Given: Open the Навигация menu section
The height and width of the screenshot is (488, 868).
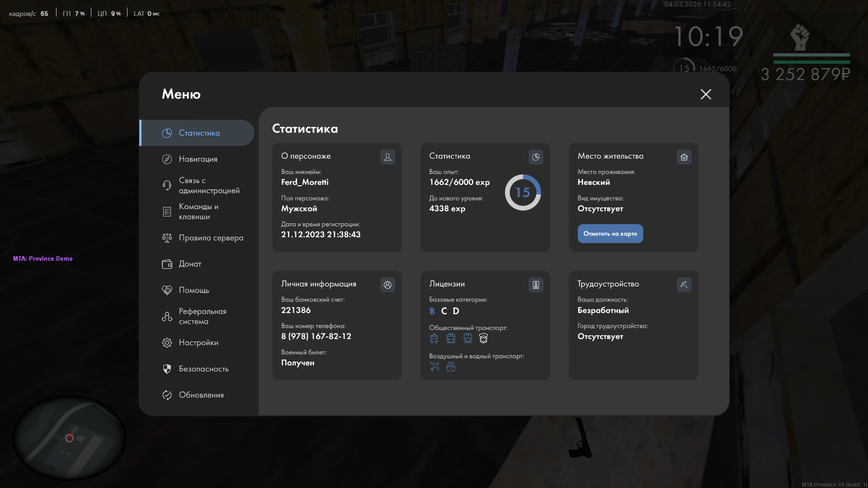Looking at the screenshot, I should point(198,159).
